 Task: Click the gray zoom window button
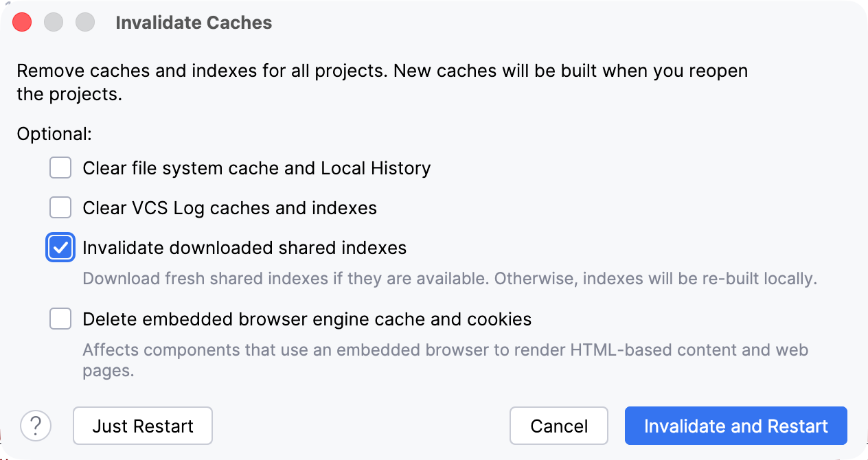click(x=84, y=22)
